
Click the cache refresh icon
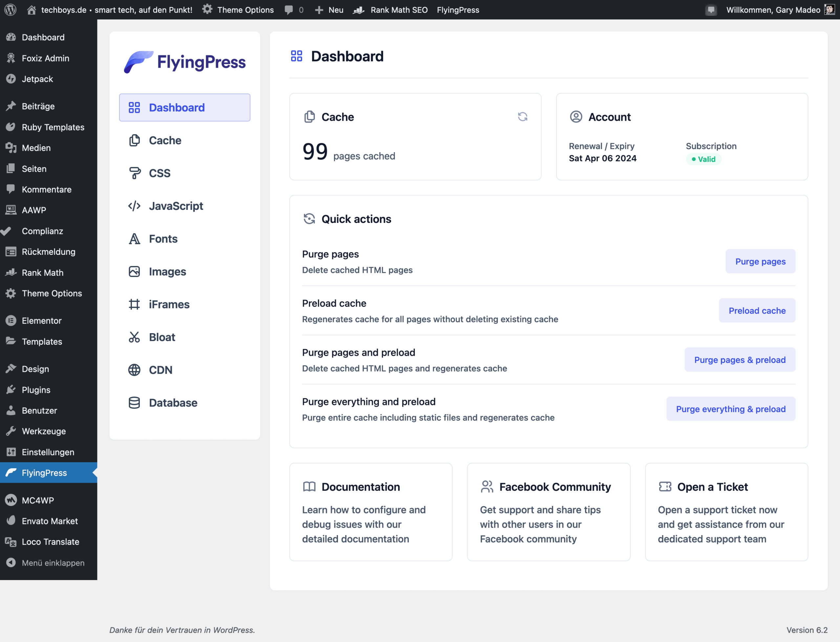tap(523, 116)
